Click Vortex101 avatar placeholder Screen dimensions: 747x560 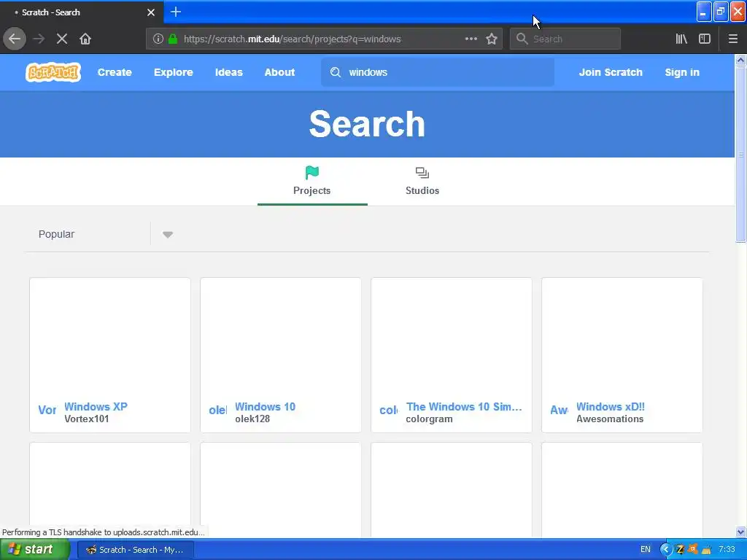(x=47, y=410)
